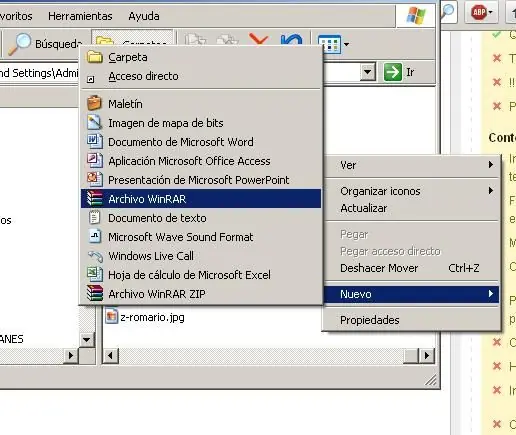516x435 pixels.
Task: Open Propiedades from context menu
Action: 412,320
